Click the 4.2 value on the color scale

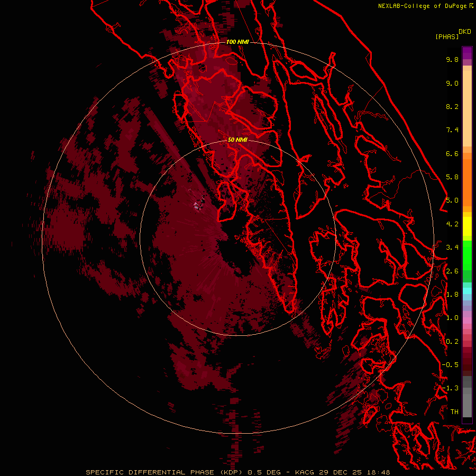(x=452, y=224)
